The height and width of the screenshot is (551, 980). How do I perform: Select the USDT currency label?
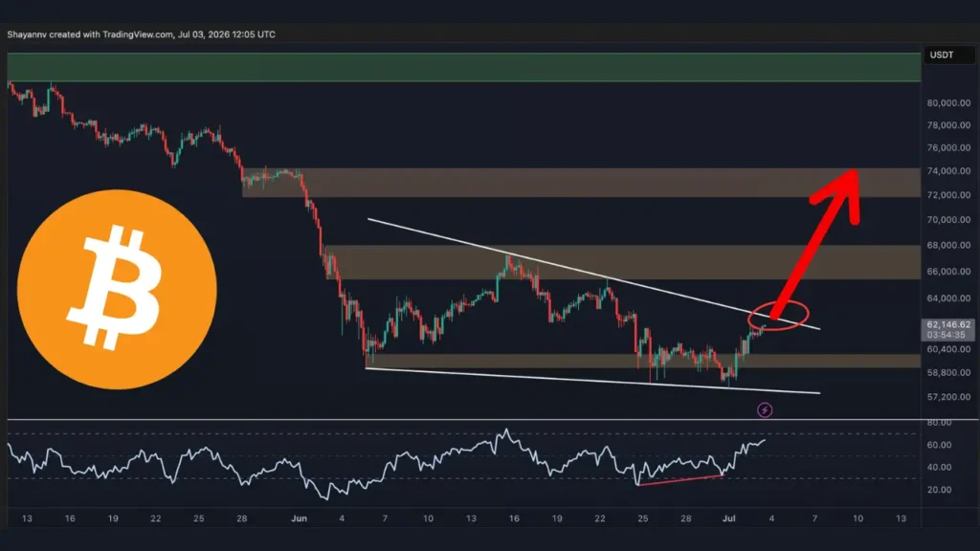(x=942, y=55)
